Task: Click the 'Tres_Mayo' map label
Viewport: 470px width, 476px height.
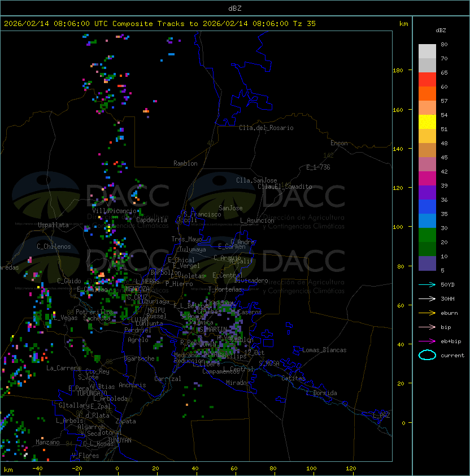Action: pos(186,239)
